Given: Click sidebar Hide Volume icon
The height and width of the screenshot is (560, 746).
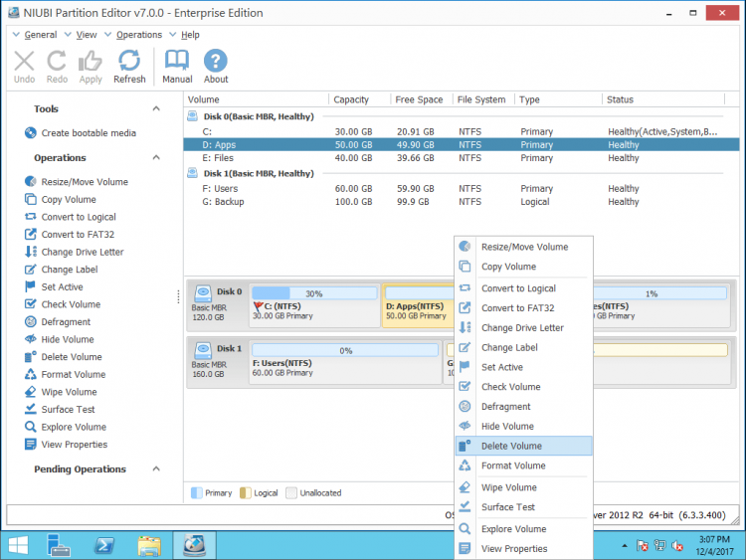Looking at the screenshot, I should 31,339.
